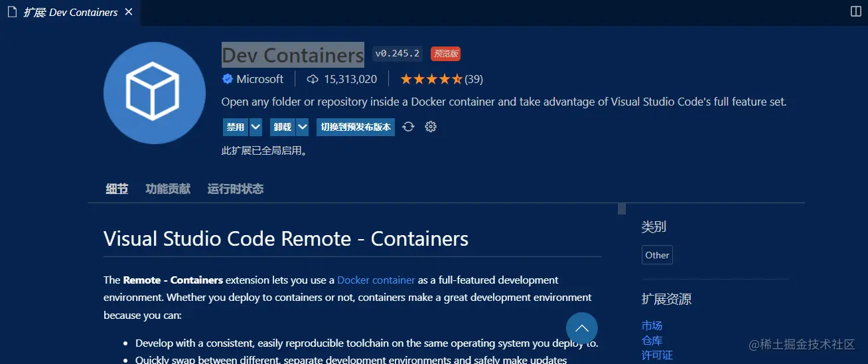
Task: Click the Microsoft publisher name
Action: point(260,79)
